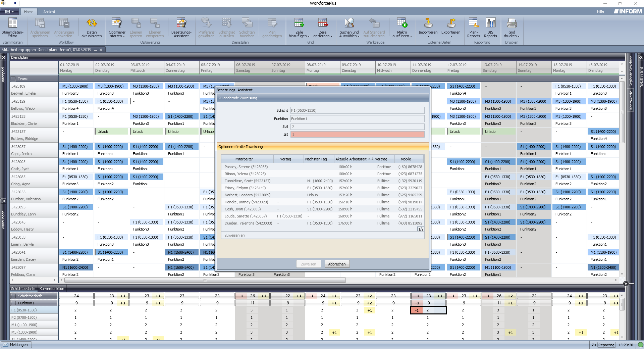Screen dimensions: 644x349
Task: Switch to the Kurvenfunktion tab
Action: (52, 289)
